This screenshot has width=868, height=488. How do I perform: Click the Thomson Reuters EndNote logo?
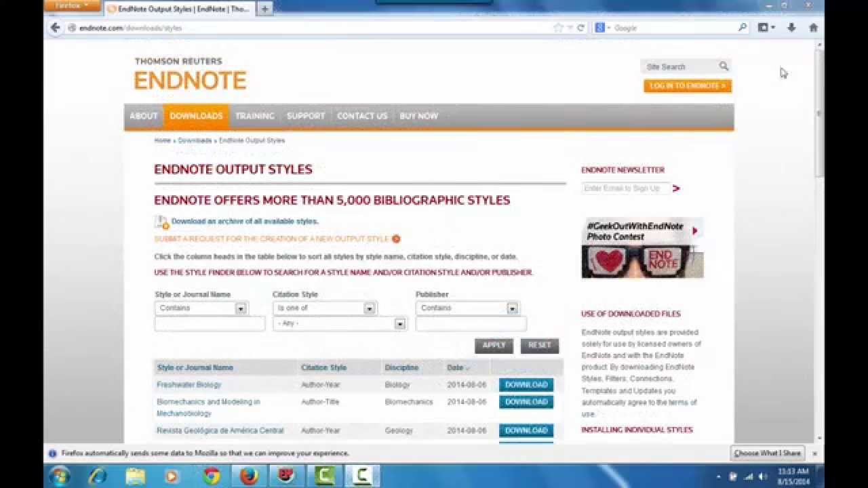point(190,75)
